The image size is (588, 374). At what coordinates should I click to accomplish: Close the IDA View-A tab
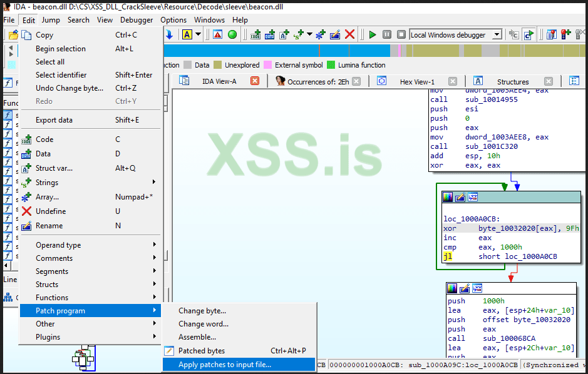point(255,81)
